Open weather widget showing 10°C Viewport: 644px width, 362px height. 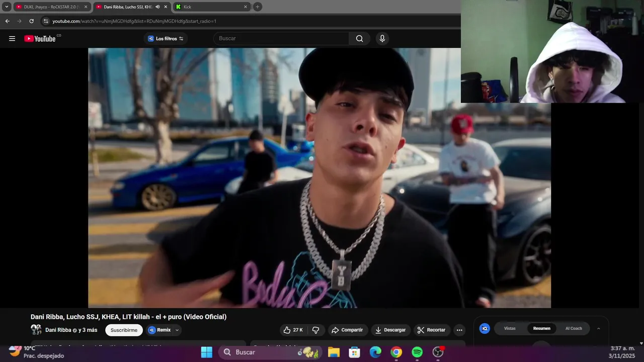(37, 351)
